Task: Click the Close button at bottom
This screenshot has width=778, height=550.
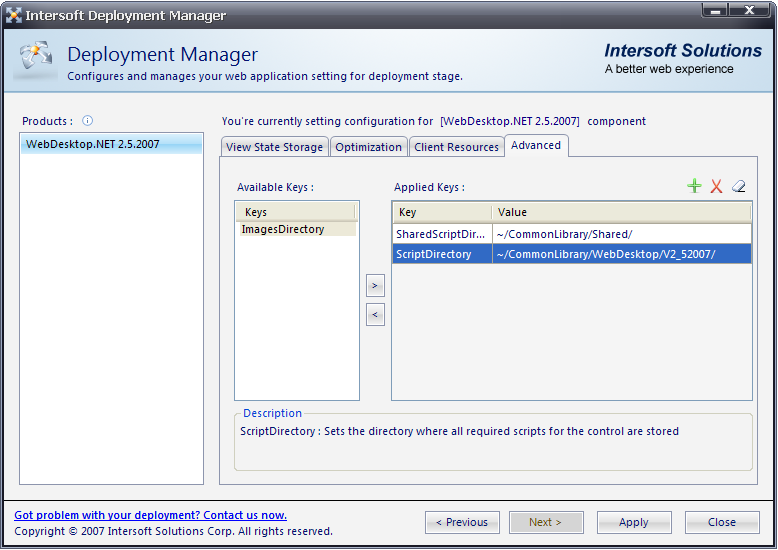Action: [x=721, y=522]
